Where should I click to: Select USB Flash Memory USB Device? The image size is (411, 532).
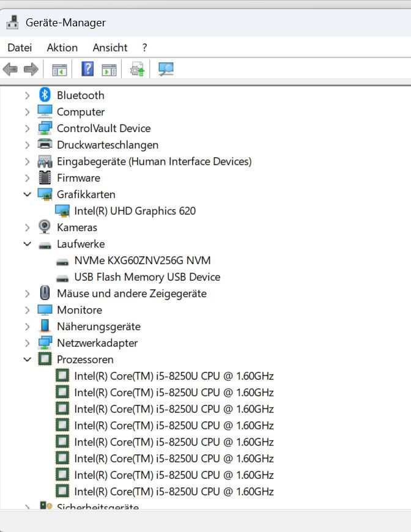147,276
